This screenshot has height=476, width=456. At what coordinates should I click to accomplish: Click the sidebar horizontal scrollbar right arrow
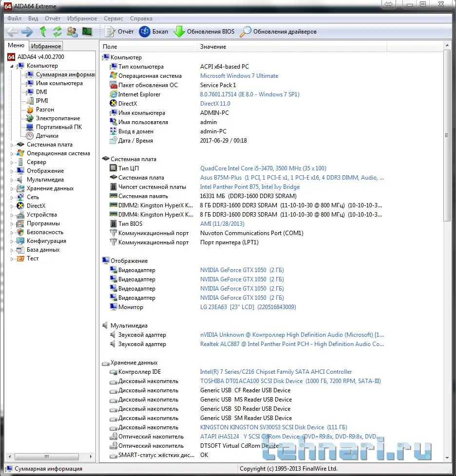91,457
